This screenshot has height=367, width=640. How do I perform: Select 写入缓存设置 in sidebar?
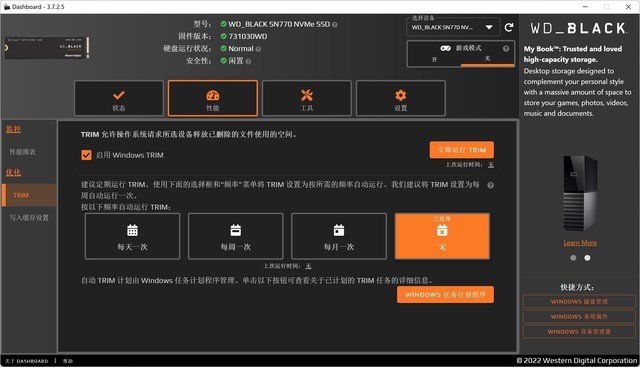29,218
